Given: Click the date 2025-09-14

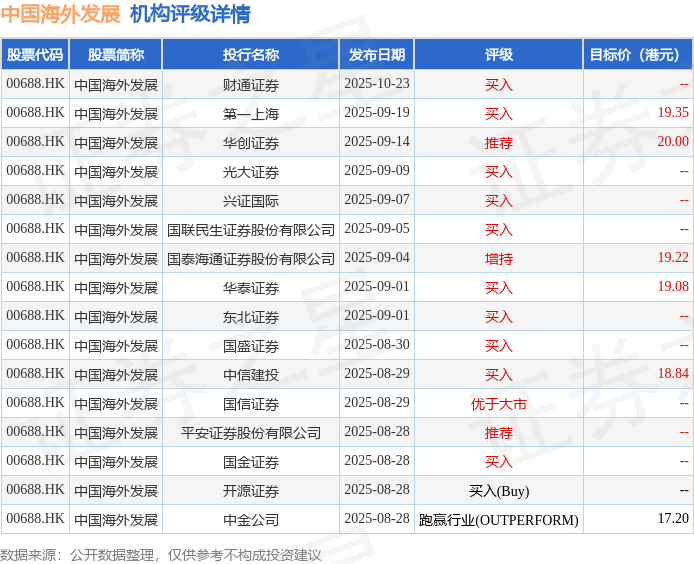Looking at the screenshot, I should tap(377, 142).
